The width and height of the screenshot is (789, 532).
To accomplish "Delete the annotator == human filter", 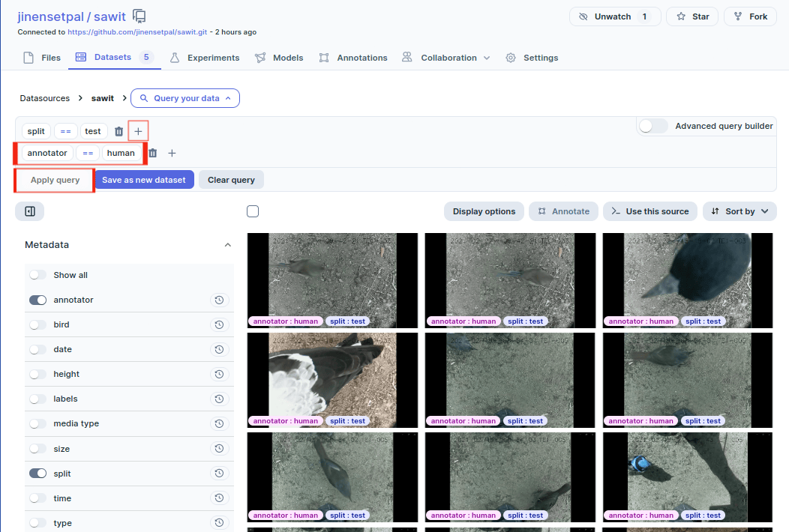I will pos(153,153).
